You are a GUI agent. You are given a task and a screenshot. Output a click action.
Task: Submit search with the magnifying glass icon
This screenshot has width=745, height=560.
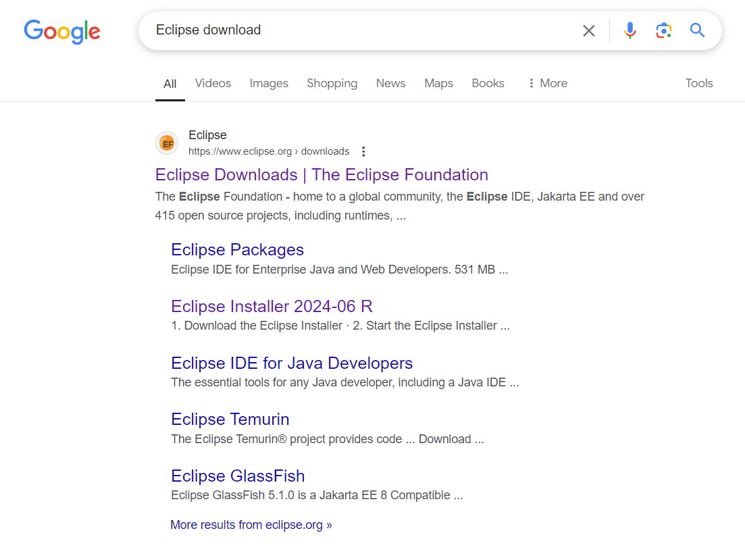coord(697,30)
